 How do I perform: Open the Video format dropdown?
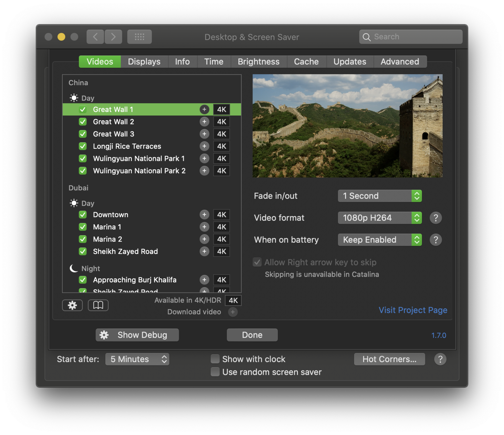click(380, 218)
